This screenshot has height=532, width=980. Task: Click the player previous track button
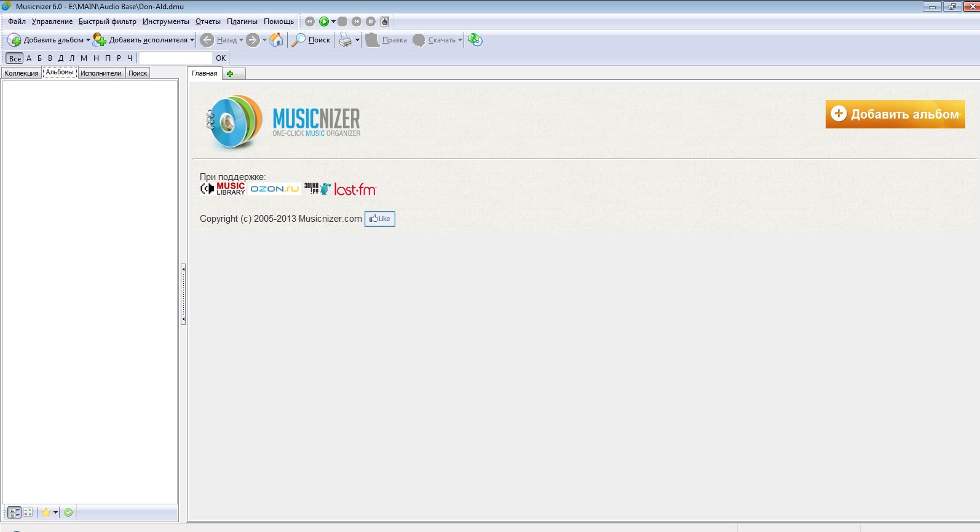(310, 22)
